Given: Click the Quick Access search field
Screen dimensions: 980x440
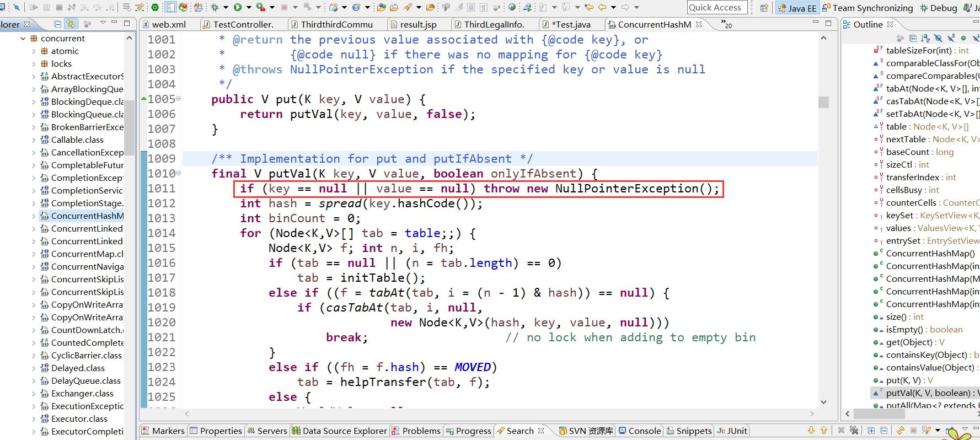Looking at the screenshot, I should 717,7.
